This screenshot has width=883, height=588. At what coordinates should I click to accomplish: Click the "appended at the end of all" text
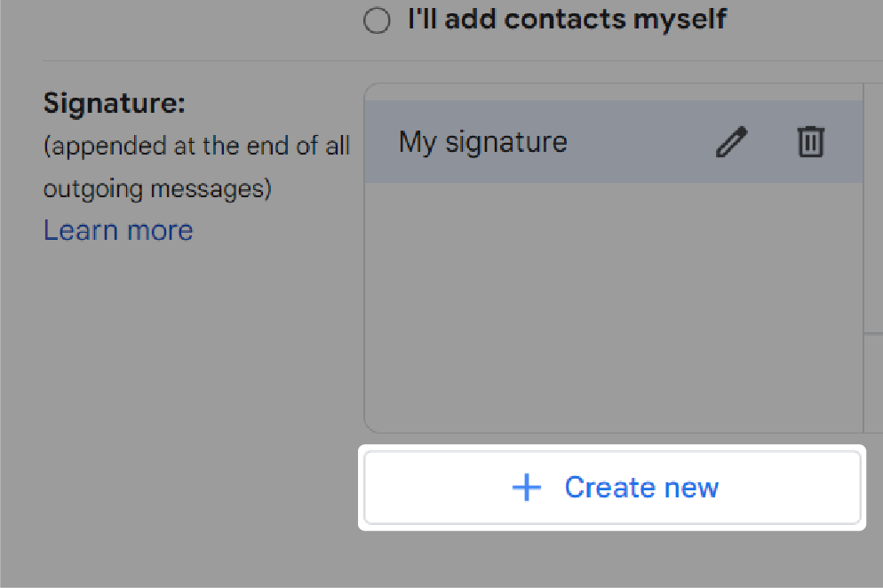[x=196, y=147]
